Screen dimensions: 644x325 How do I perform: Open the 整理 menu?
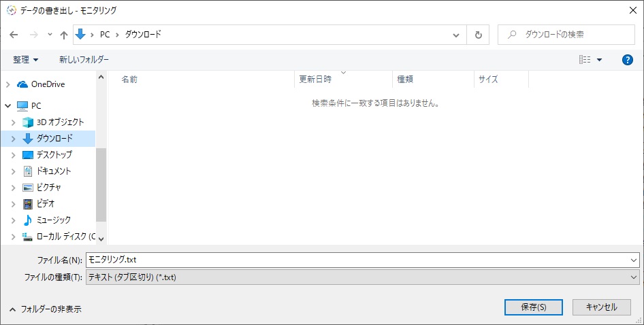[25, 60]
